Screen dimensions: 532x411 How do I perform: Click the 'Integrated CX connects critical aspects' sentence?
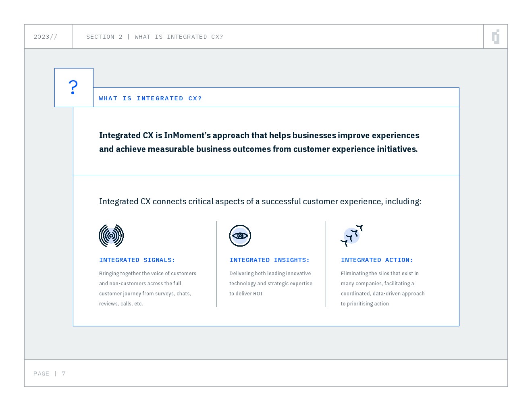[x=260, y=201]
